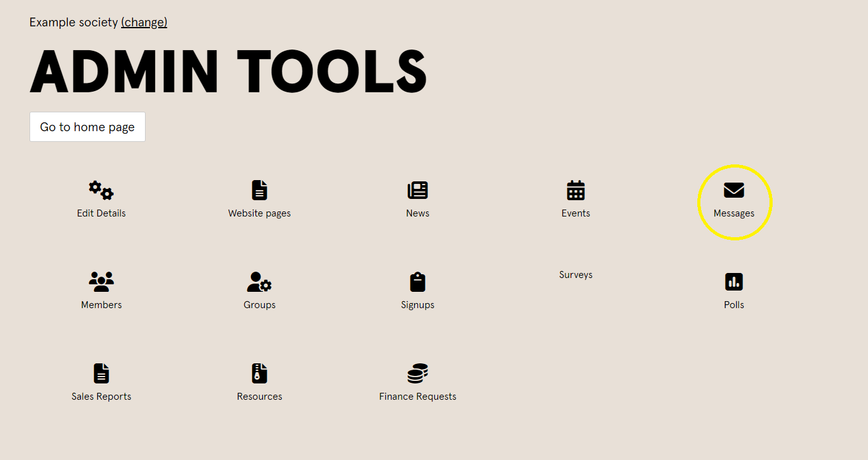Click the Website pages label
868x460 pixels.
[x=259, y=213]
